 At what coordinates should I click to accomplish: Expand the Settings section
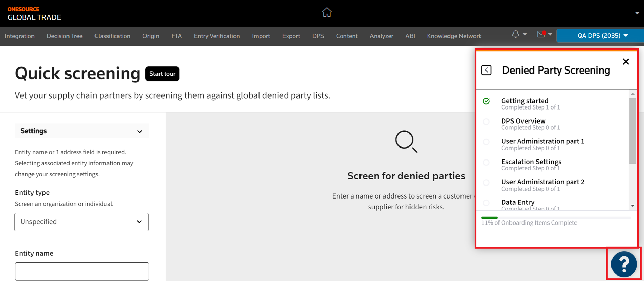[82, 131]
